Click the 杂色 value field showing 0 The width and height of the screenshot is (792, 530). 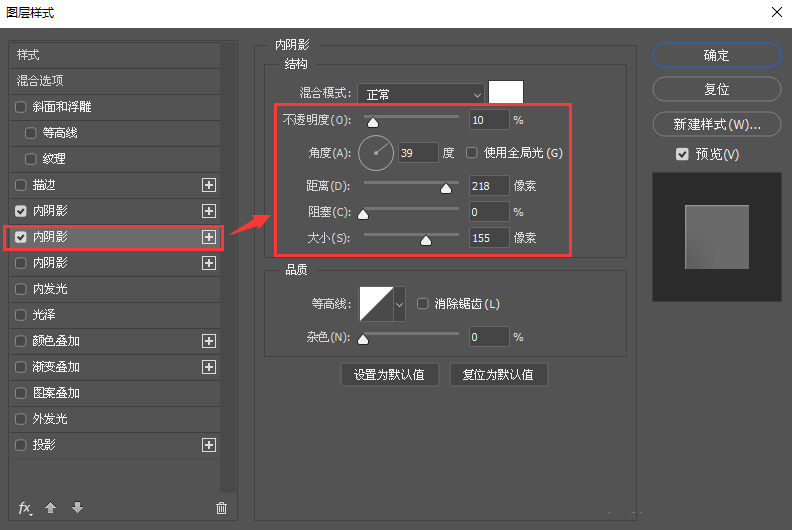coord(489,336)
